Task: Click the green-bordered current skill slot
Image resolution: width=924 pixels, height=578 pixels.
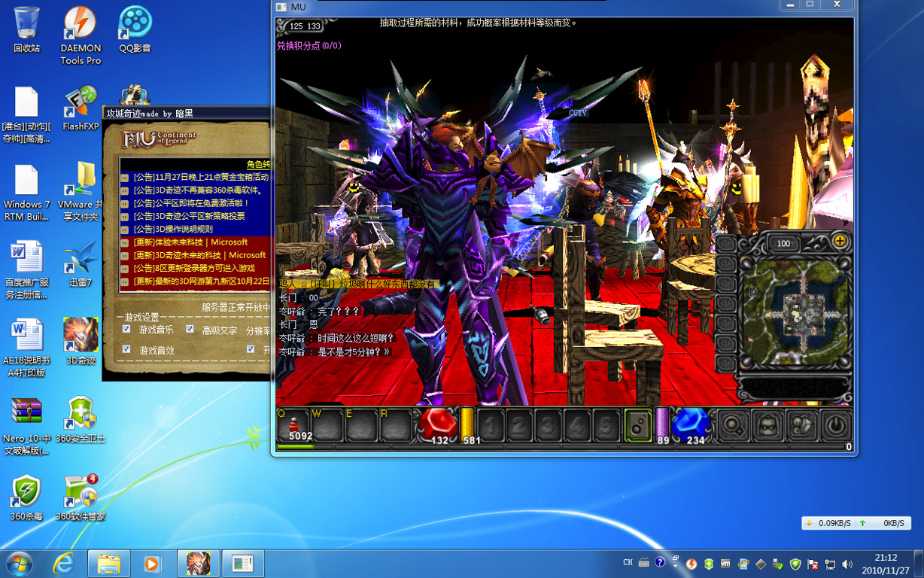Action: [638, 426]
